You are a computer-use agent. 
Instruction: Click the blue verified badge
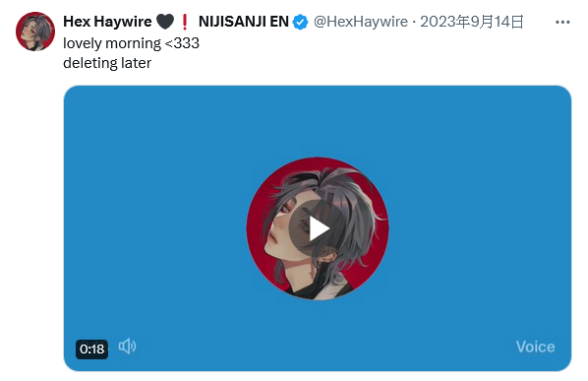pyautogui.click(x=300, y=22)
